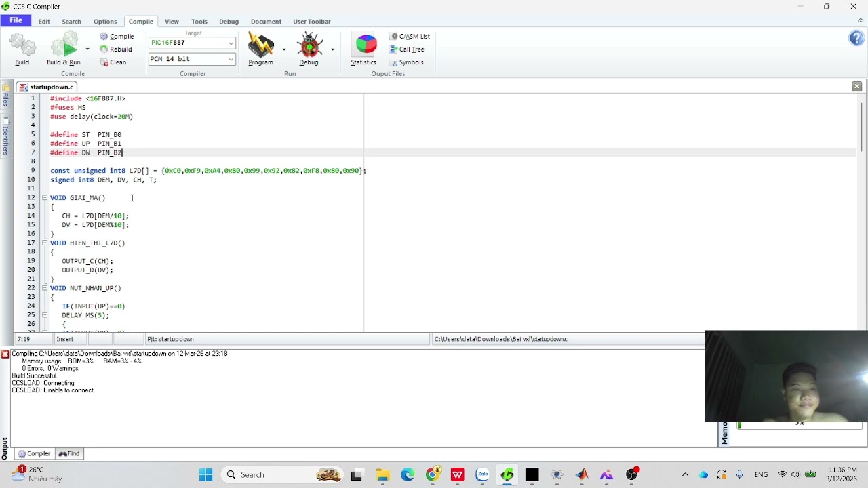Click the 'OUTPUT_C(CH);' code line
Viewport: 868px width, 488px height.
87,261
